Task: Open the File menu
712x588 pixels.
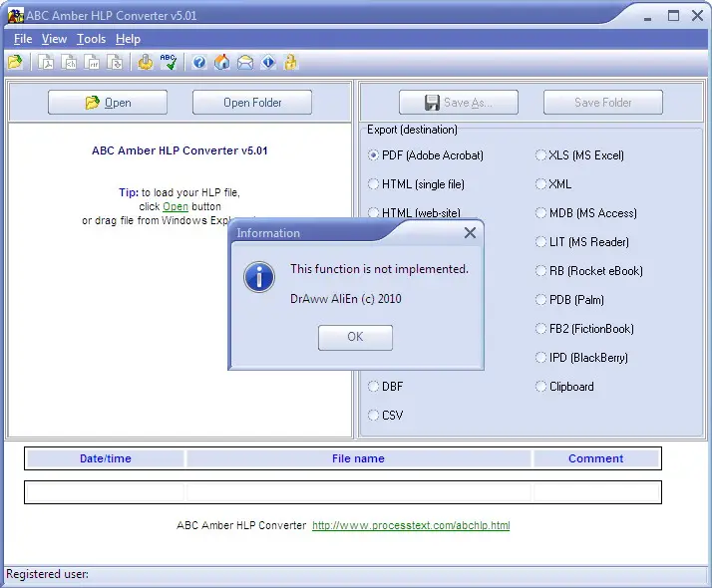Action: point(23,39)
